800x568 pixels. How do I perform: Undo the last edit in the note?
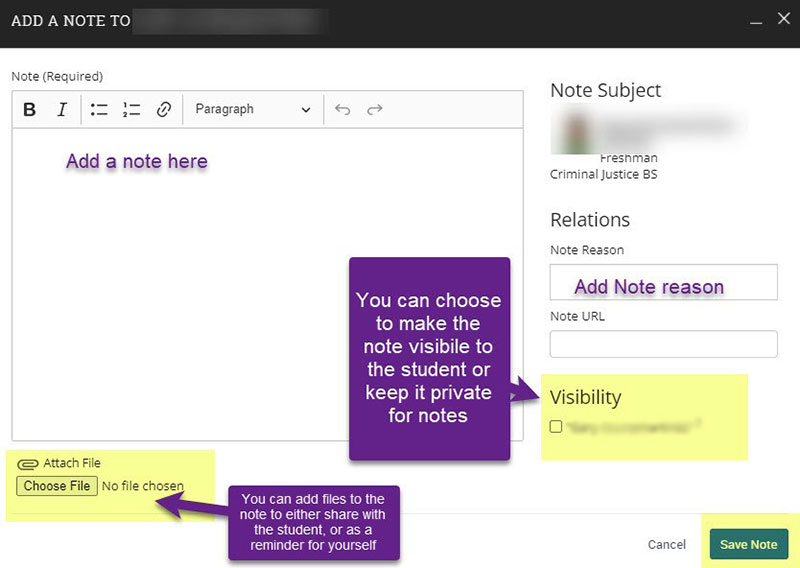pos(343,110)
